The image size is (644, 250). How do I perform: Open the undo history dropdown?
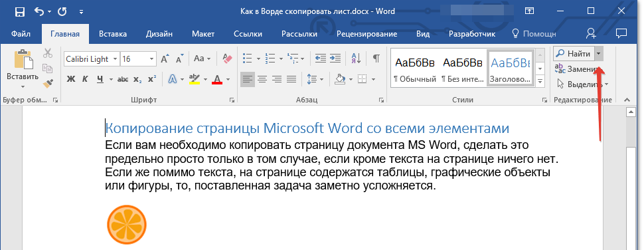click(50, 11)
